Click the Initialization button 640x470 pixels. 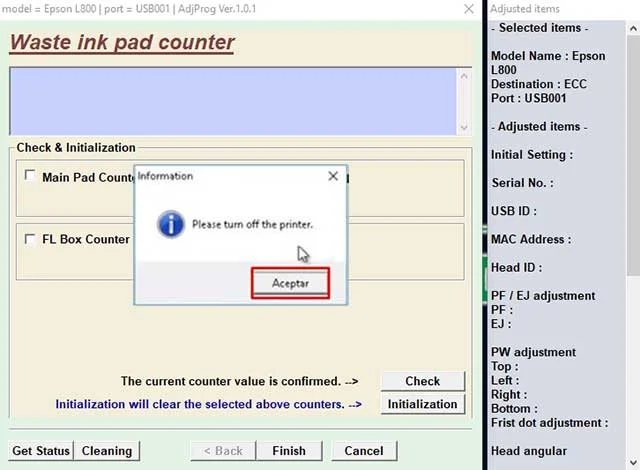point(422,404)
